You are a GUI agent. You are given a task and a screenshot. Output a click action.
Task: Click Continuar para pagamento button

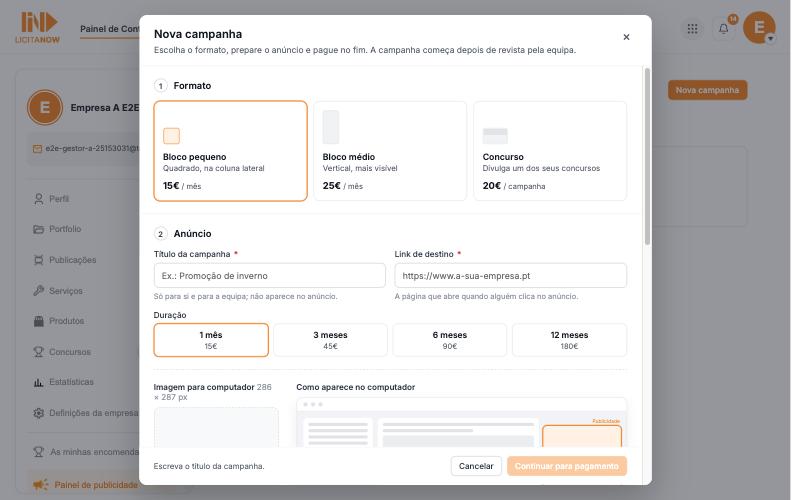[567, 466]
